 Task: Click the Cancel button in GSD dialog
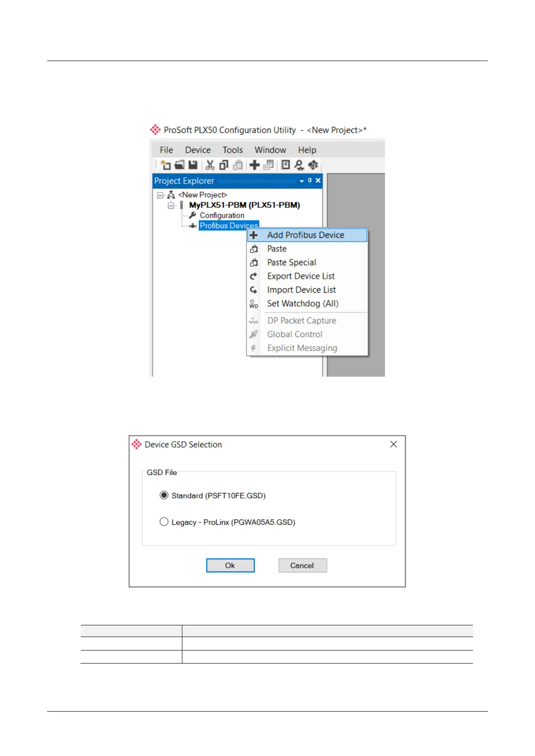(302, 566)
